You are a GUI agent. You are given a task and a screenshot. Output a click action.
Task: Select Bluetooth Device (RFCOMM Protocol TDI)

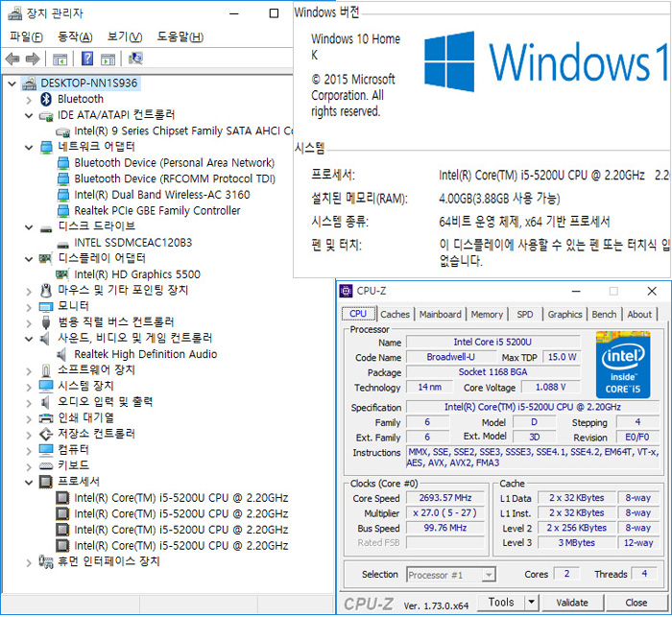point(175,179)
